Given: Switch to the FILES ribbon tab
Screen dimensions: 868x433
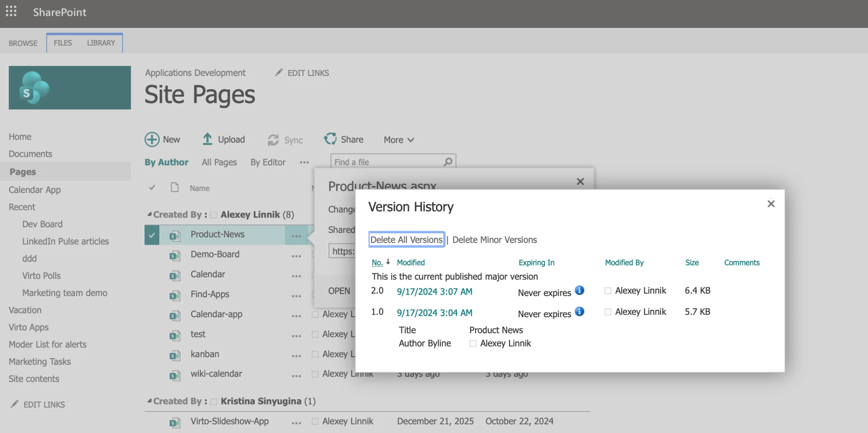Looking at the screenshot, I should 63,43.
